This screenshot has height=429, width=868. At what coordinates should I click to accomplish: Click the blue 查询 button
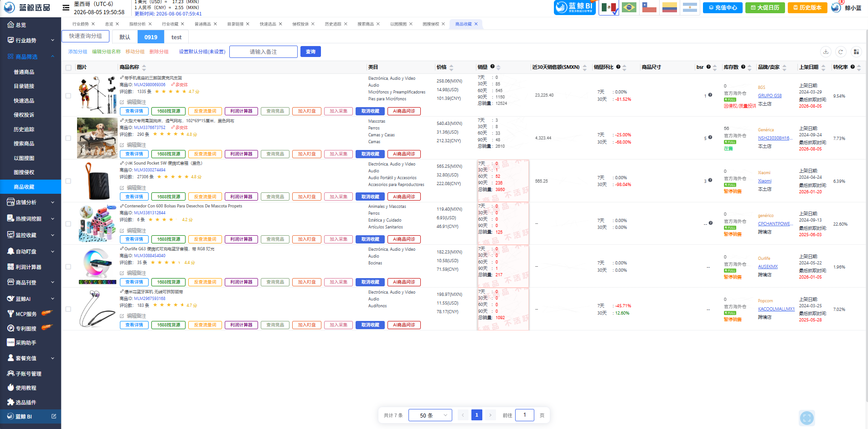(x=310, y=52)
